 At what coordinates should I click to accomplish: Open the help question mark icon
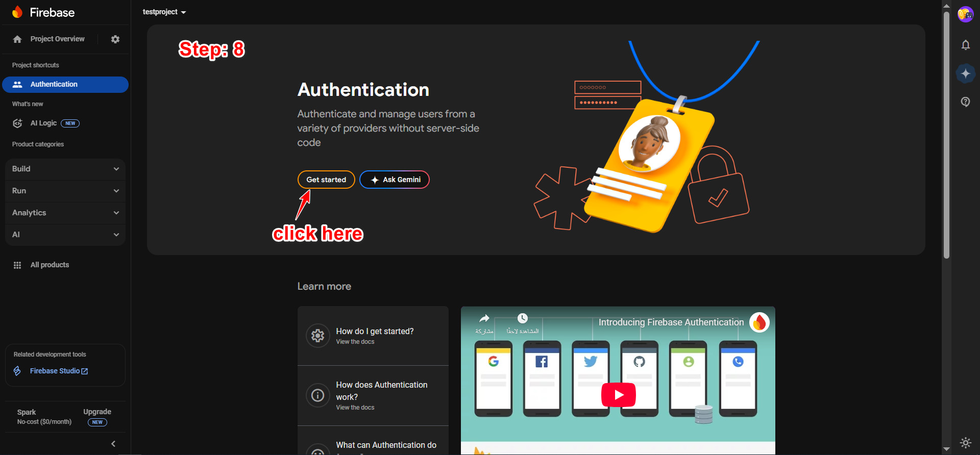pyautogui.click(x=965, y=102)
